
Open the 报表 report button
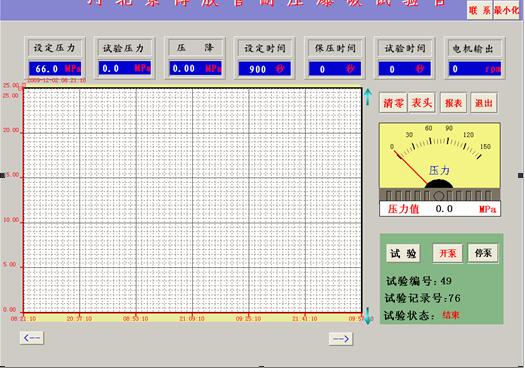point(453,103)
